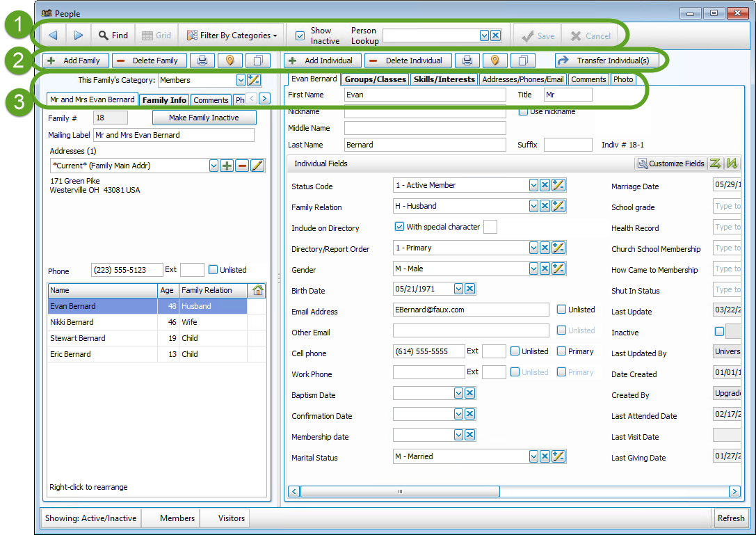Click the copy individual icon
The width and height of the screenshot is (756, 535).
[524, 61]
